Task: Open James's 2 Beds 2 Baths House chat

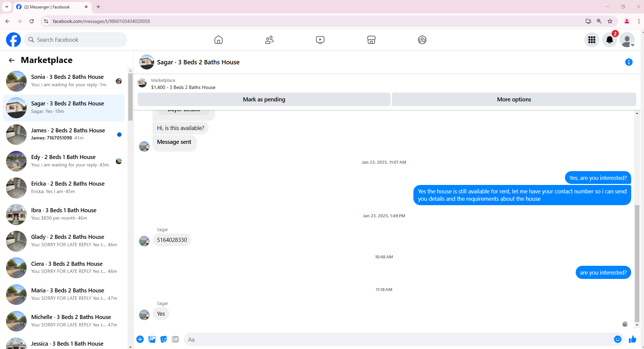Action: [64, 134]
